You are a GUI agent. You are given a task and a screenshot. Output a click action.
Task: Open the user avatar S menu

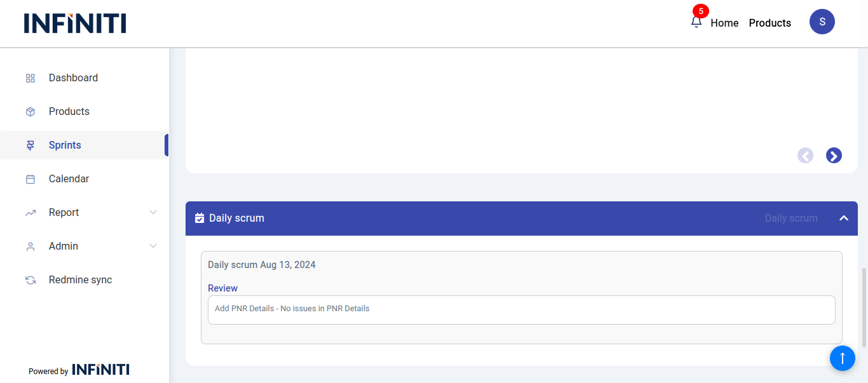[822, 22]
